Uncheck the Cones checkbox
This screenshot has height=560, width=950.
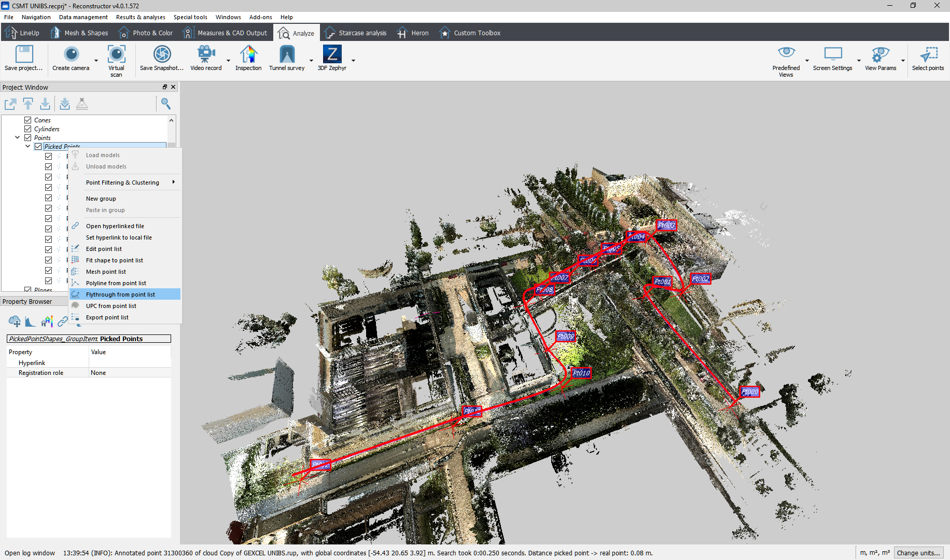point(28,120)
